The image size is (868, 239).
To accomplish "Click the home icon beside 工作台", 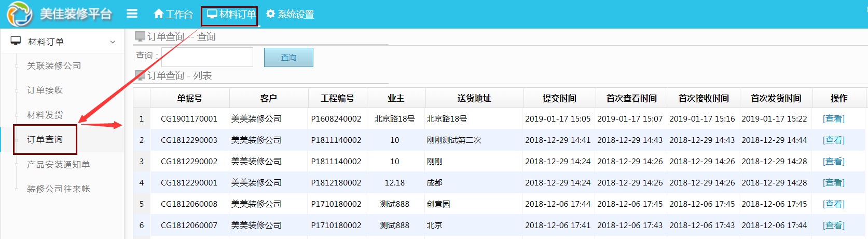I will (x=159, y=14).
